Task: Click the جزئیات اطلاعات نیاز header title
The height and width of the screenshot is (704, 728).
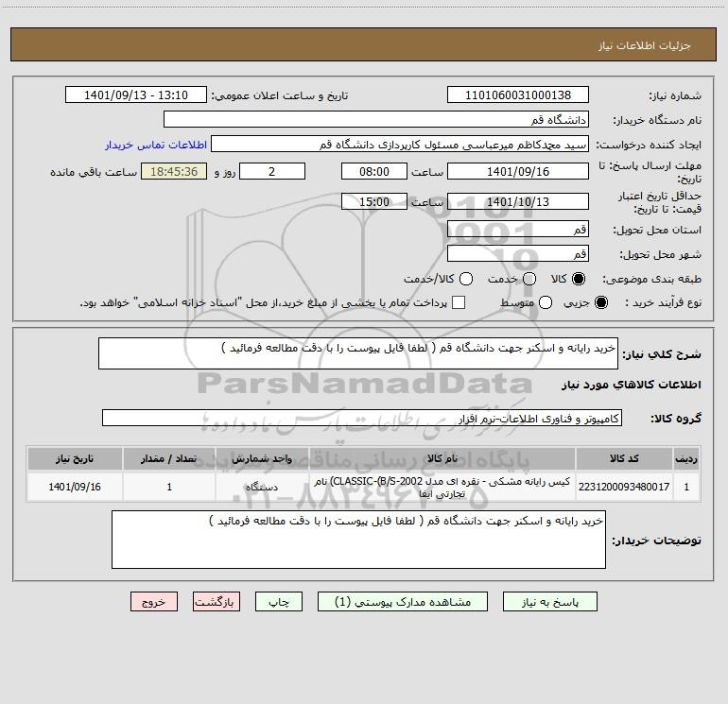Action: tap(645, 45)
